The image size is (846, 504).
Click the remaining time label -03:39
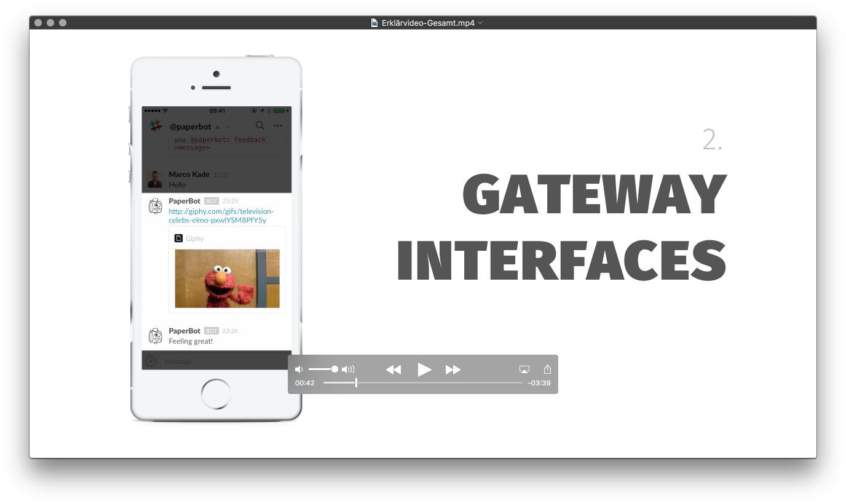coord(539,383)
